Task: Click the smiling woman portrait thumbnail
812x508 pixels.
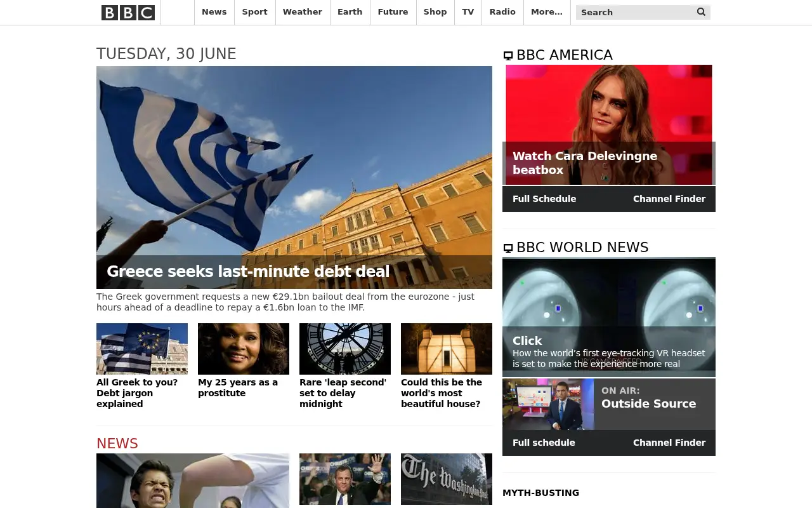Action: click(x=244, y=349)
